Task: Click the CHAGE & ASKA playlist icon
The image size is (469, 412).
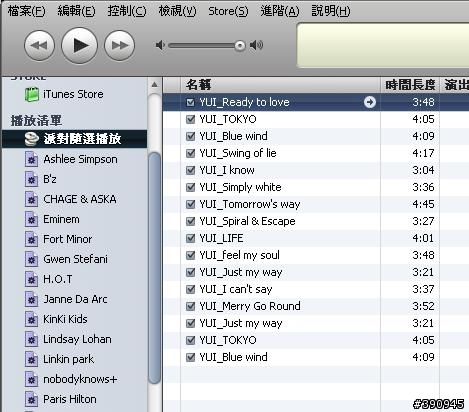Action: 31,199
